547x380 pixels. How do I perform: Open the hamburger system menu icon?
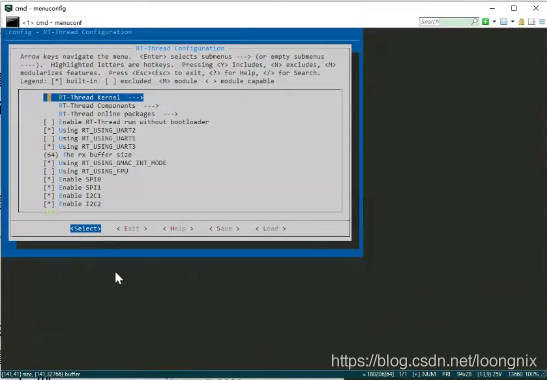pos(542,22)
